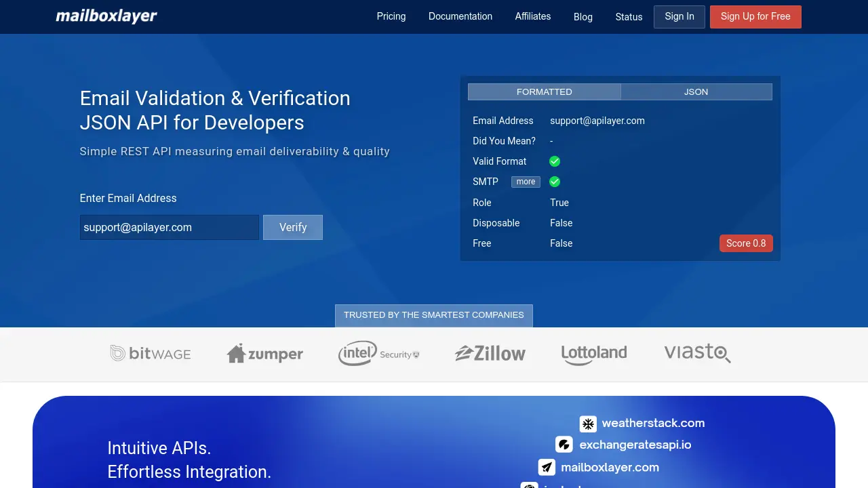Click the mailboxlayer logo

[106, 16]
